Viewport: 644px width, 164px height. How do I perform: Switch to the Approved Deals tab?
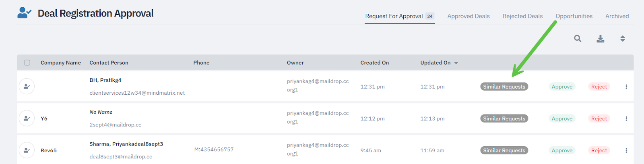pyautogui.click(x=469, y=16)
